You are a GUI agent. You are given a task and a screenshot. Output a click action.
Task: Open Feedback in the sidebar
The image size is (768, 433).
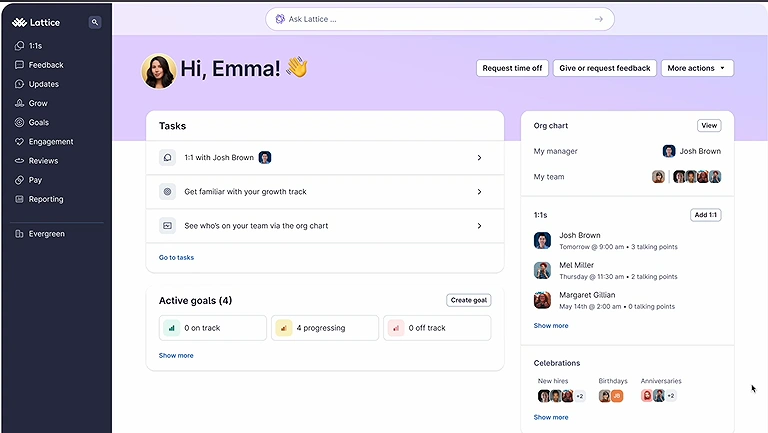point(39,65)
